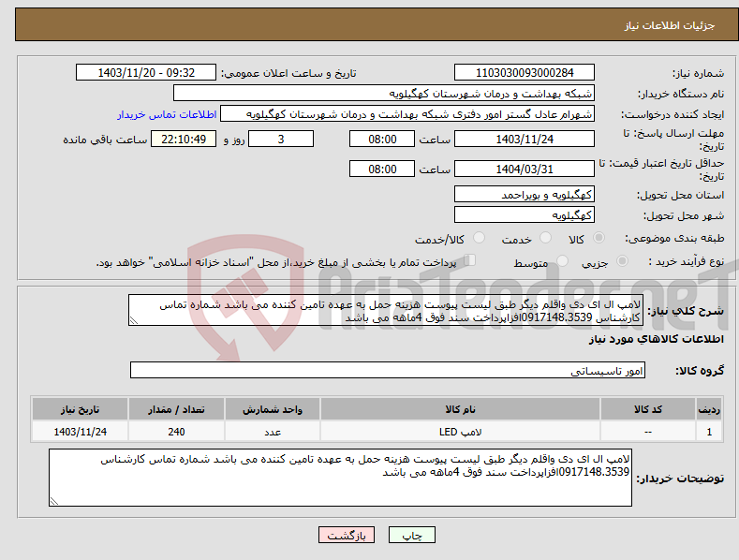The width and height of the screenshot is (739, 560).
Task: Click resize handle of شرح کلی نیاز textarea
Action: [x=134, y=320]
